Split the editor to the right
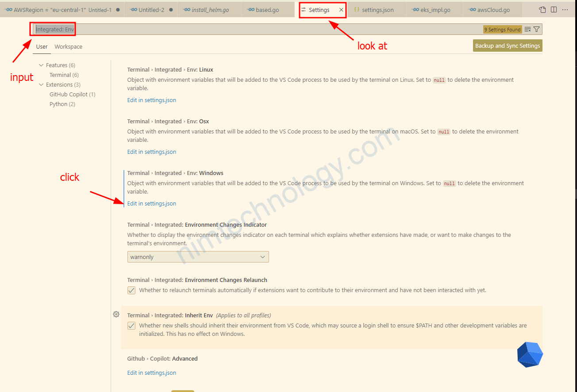Image resolution: width=577 pixels, height=392 pixels. (x=554, y=10)
